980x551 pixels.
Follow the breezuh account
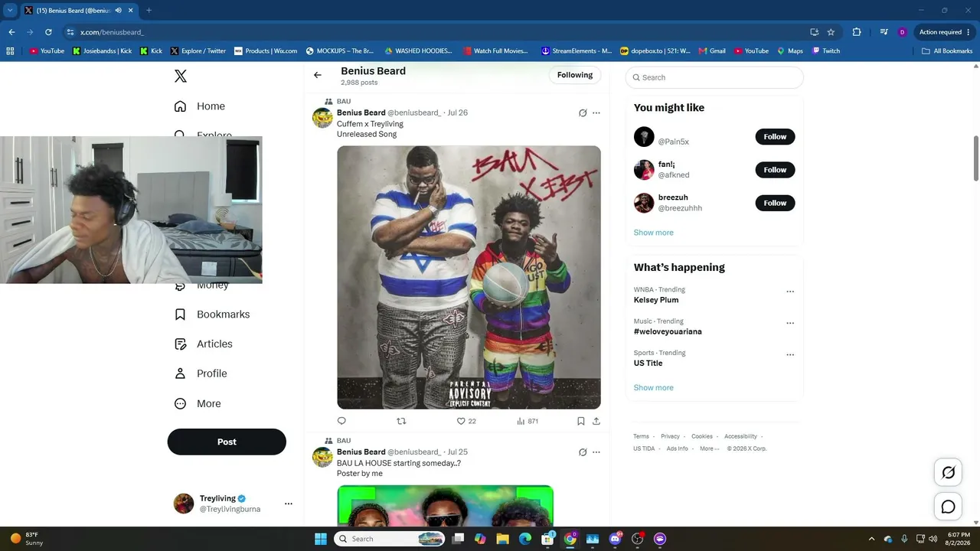coord(775,203)
